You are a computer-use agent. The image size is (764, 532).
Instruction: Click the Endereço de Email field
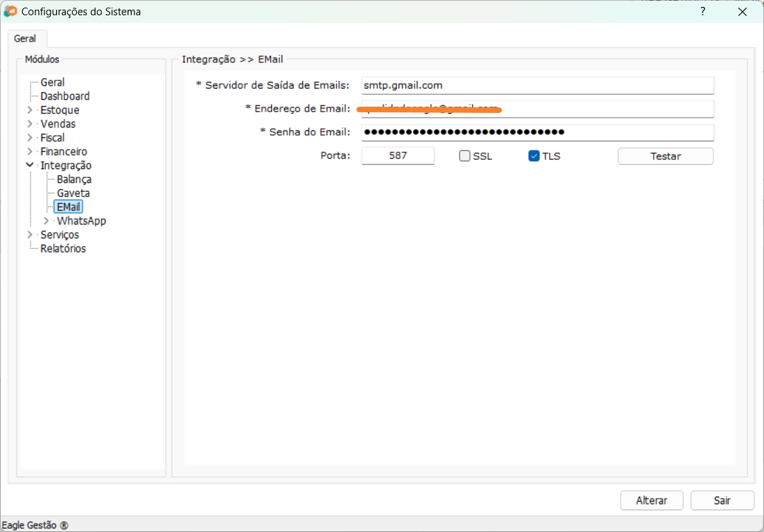tap(537, 109)
